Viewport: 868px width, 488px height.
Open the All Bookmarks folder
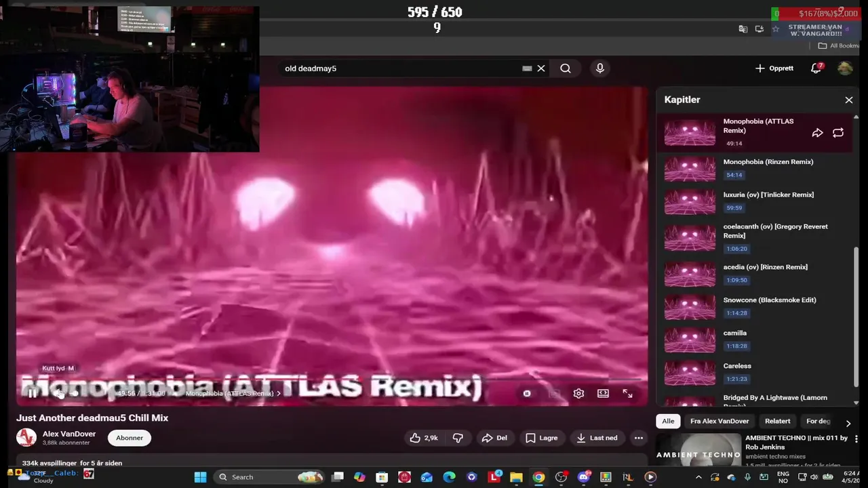839,45
